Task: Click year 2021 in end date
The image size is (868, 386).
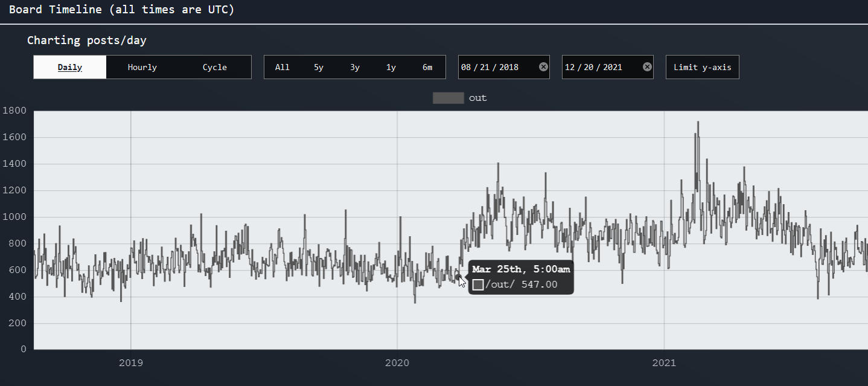Action: (613, 67)
